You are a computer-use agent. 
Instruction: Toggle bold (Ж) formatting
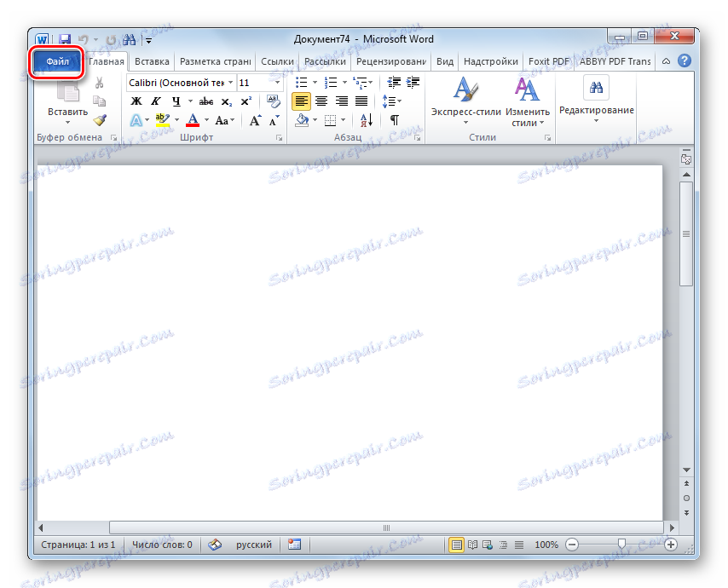pyautogui.click(x=136, y=101)
